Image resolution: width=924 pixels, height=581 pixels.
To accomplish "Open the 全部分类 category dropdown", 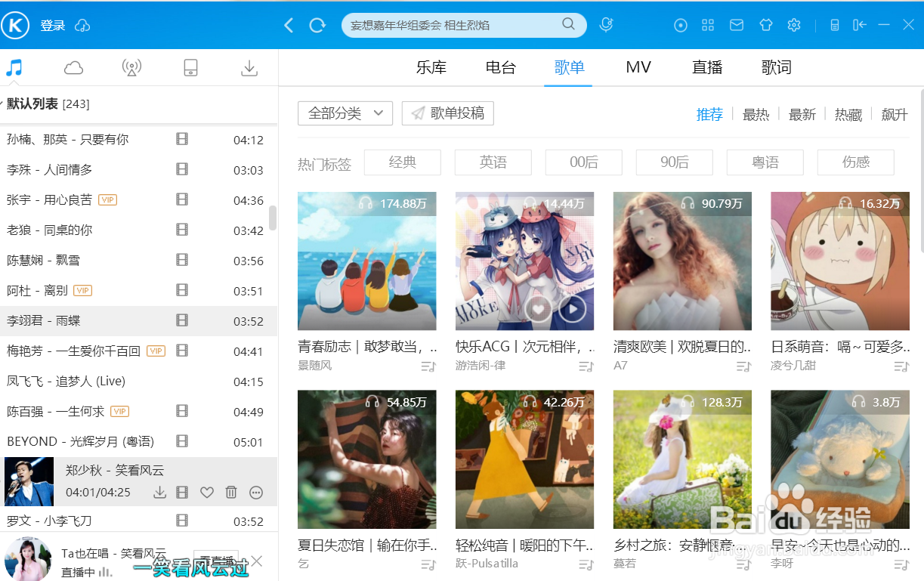I will (345, 113).
